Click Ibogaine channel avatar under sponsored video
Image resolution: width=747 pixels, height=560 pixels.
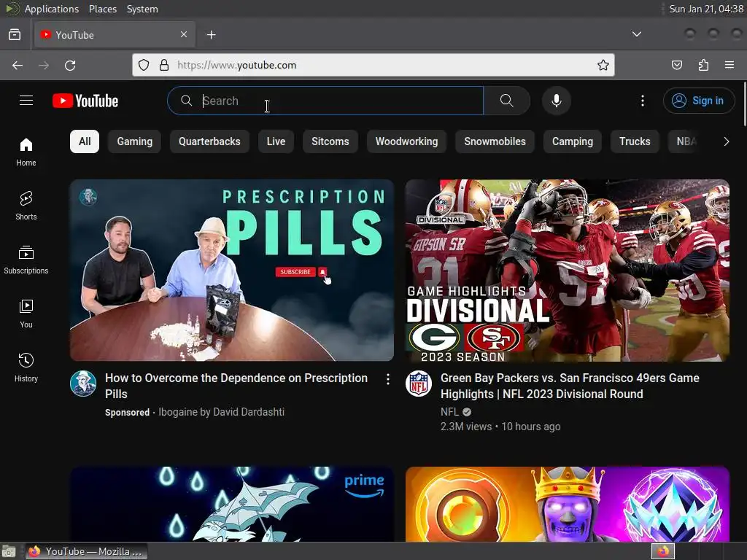83,384
